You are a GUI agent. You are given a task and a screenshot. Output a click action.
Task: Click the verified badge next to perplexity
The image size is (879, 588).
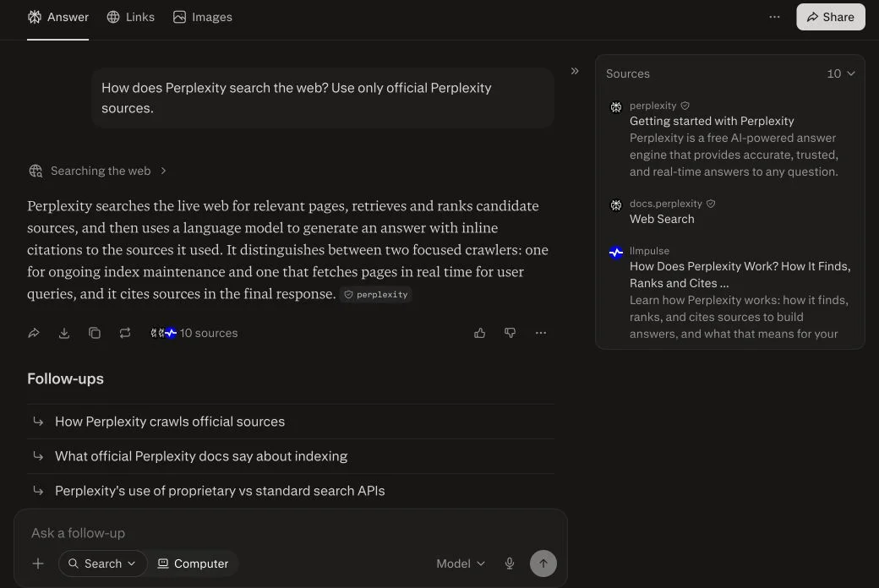[x=685, y=106]
